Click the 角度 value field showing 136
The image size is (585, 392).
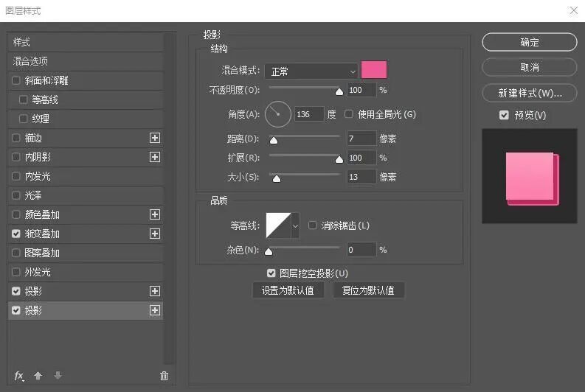click(309, 114)
